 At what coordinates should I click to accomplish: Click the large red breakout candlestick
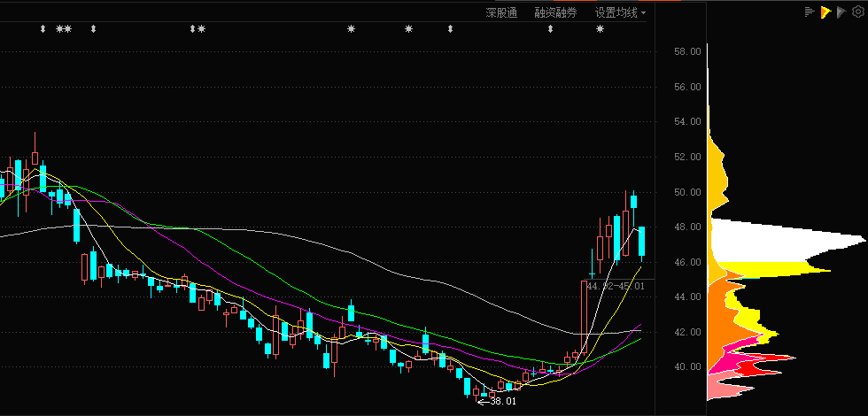(x=584, y=317)
